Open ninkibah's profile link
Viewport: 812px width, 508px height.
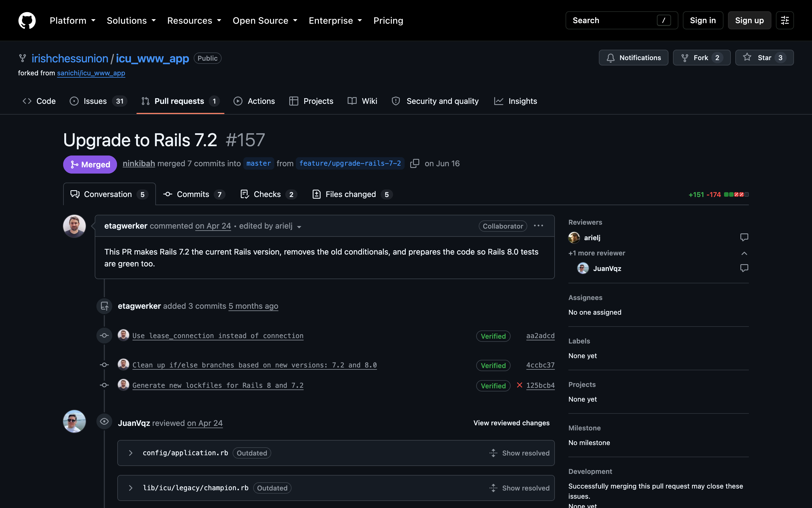[x=139, y=164]
